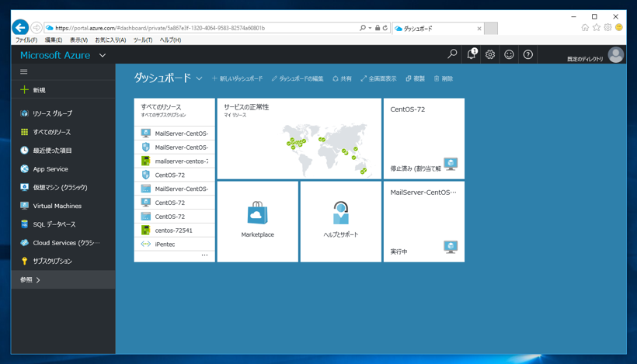This screenshot has width=637, height=364.
Task: Open 仮想マシン (クラシック) in sidebar
Action: coord(64,188)
